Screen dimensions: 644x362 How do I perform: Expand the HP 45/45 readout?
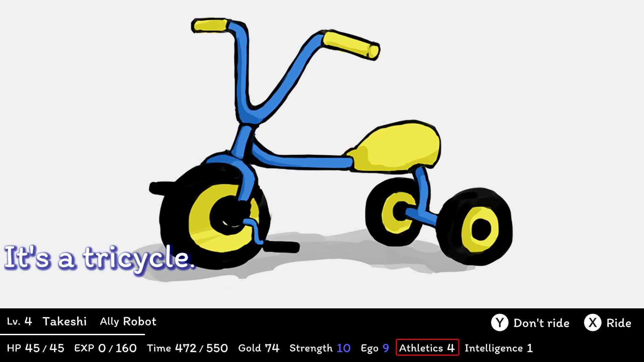35,348
